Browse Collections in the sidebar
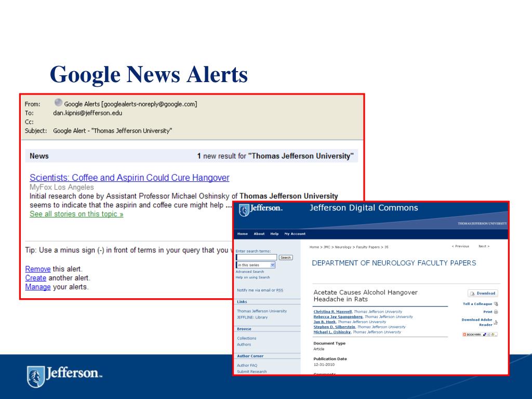532x399 pixels. pyautogui.click(x=247, y=339)
